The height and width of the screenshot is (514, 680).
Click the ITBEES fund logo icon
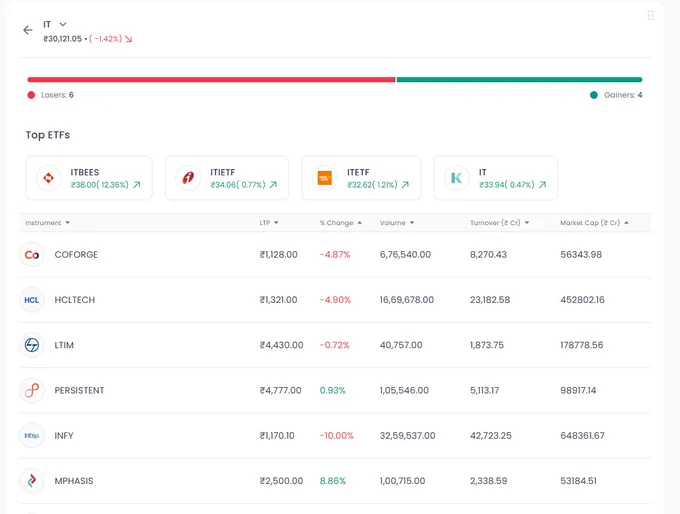[x=49, y=178]
